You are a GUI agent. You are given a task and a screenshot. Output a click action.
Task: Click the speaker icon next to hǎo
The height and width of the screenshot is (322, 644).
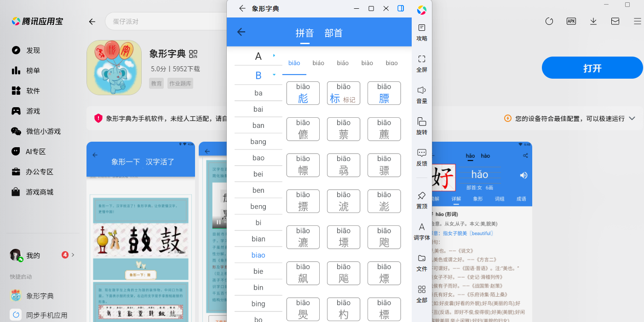click(523, 175)
